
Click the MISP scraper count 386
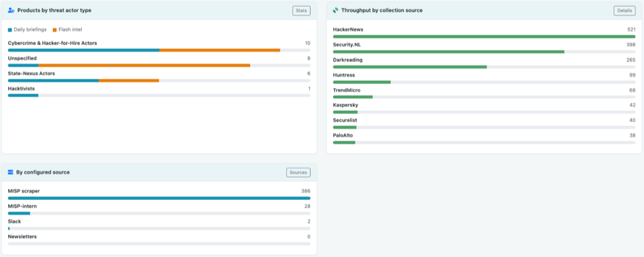tap(306, 191)
